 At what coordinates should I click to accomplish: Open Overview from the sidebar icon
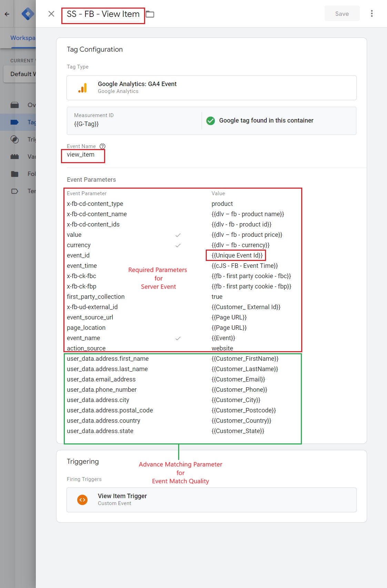tap(14, 105)
